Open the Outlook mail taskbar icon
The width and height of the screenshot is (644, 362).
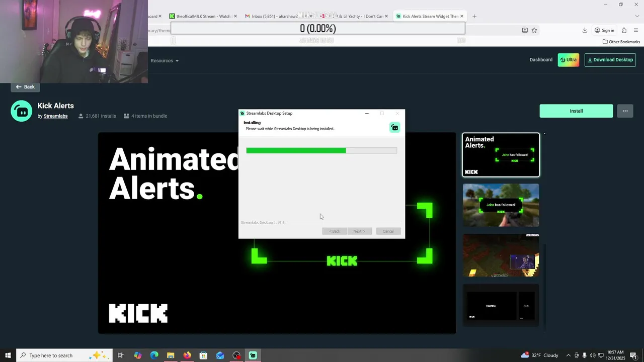point(220,355)
